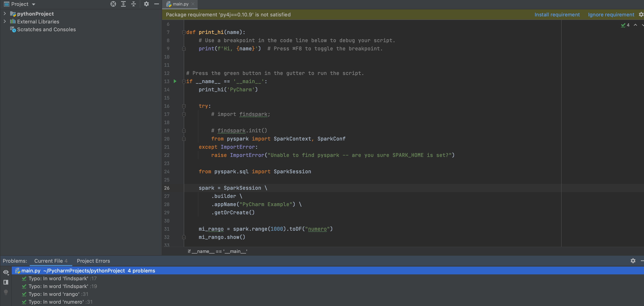Go to previous highlighted problem arrow
This screenshot has width=644, height=306.
click(x=635, y=25)
